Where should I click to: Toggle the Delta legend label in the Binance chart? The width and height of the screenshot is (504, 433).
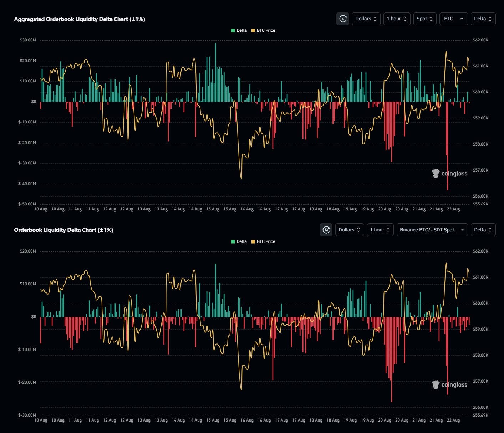tap(241, 241)
